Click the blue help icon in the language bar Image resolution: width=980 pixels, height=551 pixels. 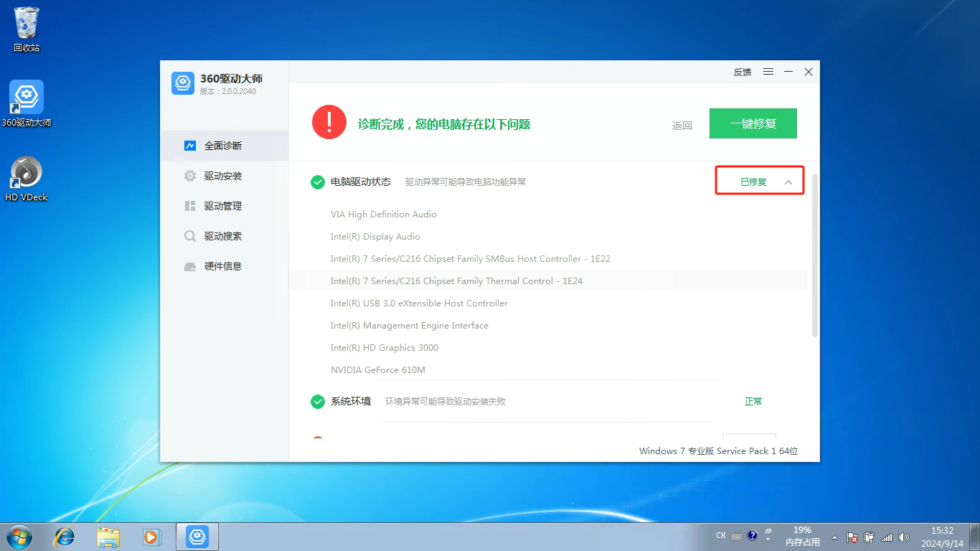(x=753, y=535)
